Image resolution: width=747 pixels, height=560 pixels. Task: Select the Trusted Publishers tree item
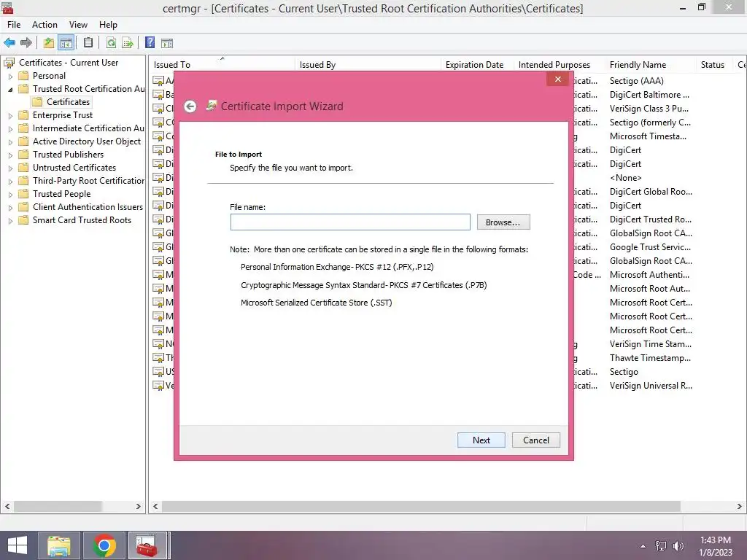(68, 155)
